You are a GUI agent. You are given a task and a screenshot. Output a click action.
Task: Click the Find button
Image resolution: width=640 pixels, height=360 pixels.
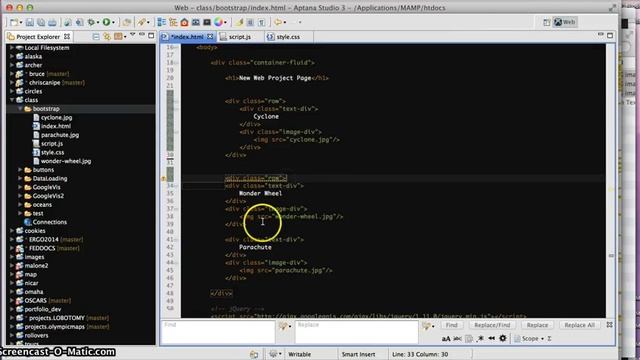pos(451,325)
